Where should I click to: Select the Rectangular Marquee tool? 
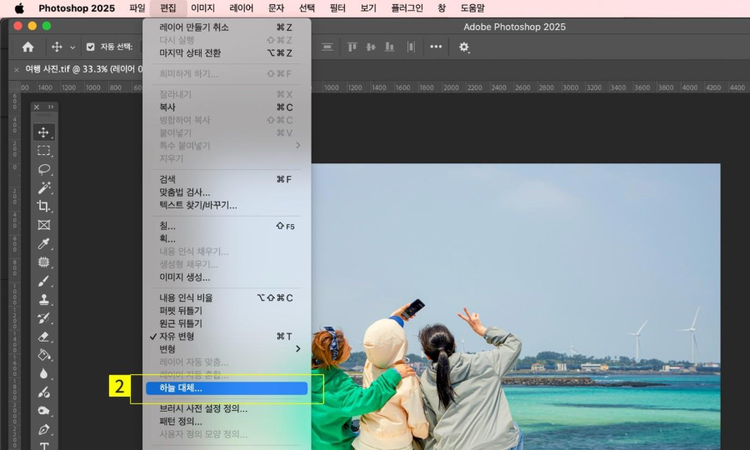(44, 151)
